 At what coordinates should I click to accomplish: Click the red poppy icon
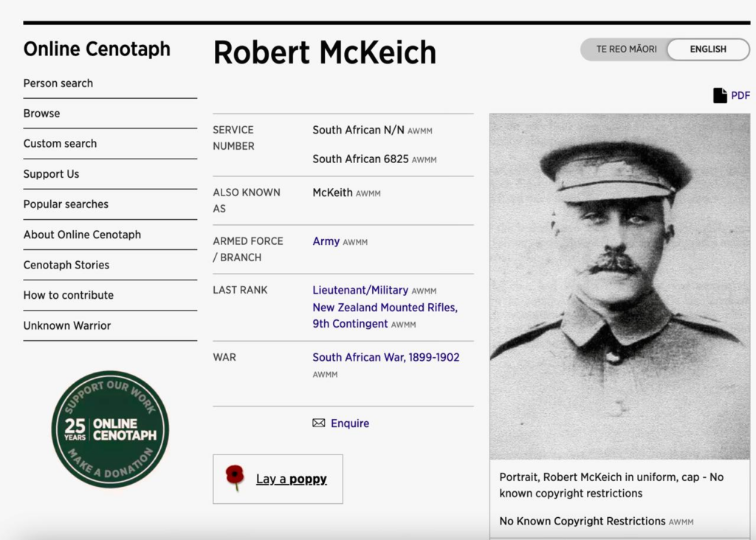pos(235,478)
